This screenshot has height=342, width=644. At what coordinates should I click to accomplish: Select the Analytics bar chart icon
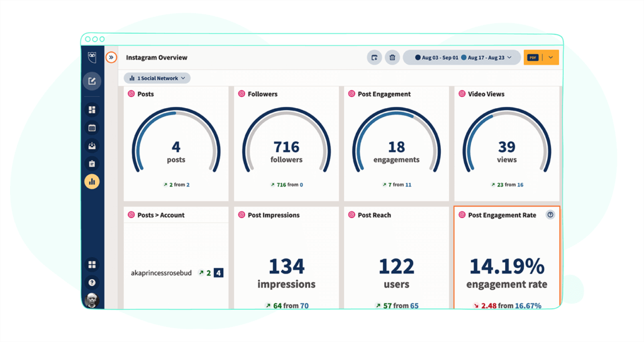coord(92,182)
